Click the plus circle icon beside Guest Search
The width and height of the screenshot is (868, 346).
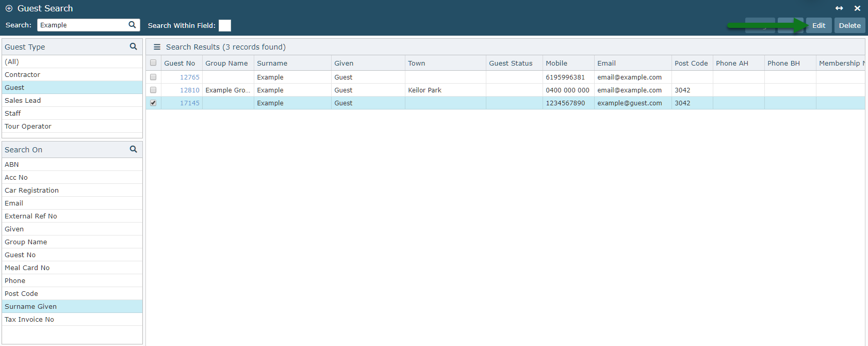pos(9,8)
